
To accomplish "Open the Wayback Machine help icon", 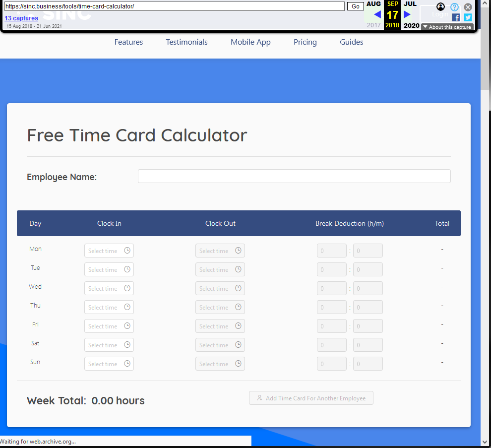I will [x=454, y=7].
